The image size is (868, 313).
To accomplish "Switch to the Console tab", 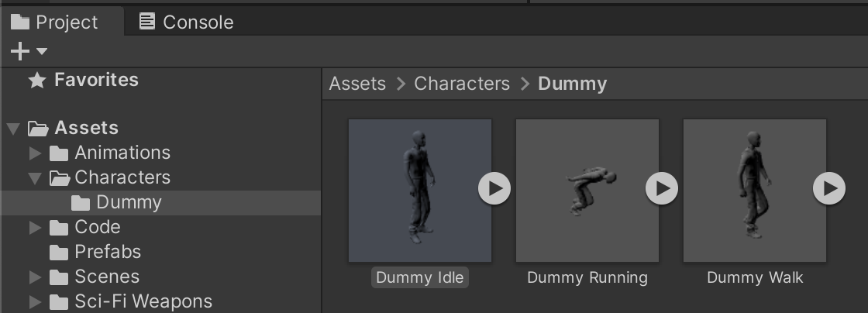I will click(186, 22).
